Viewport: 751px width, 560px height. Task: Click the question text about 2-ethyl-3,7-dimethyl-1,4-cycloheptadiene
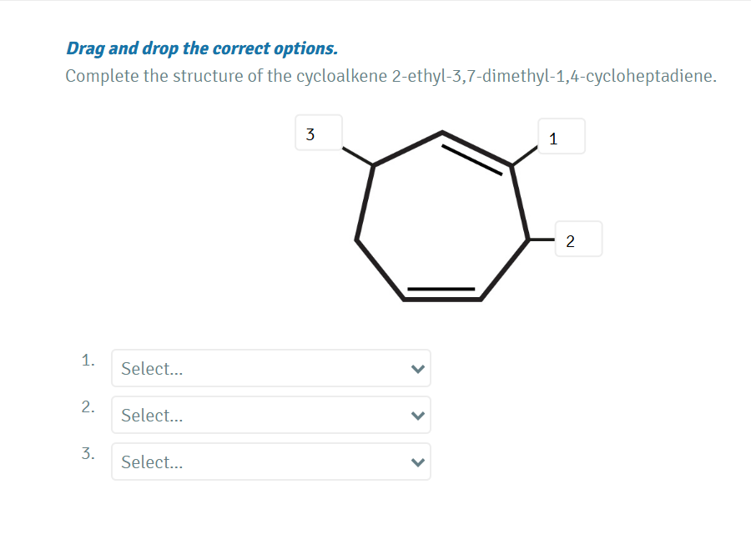[390, 75]
